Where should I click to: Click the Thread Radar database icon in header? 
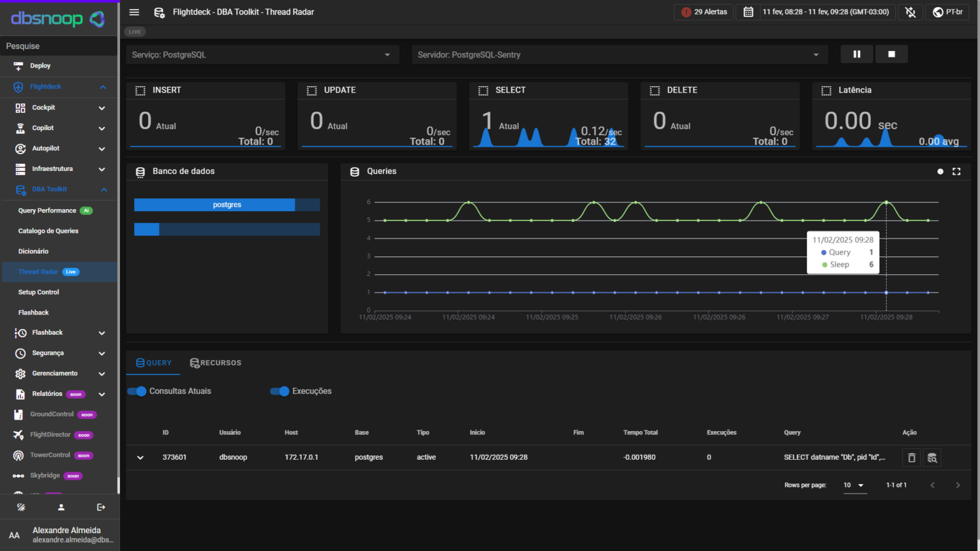tap(159, 12)
